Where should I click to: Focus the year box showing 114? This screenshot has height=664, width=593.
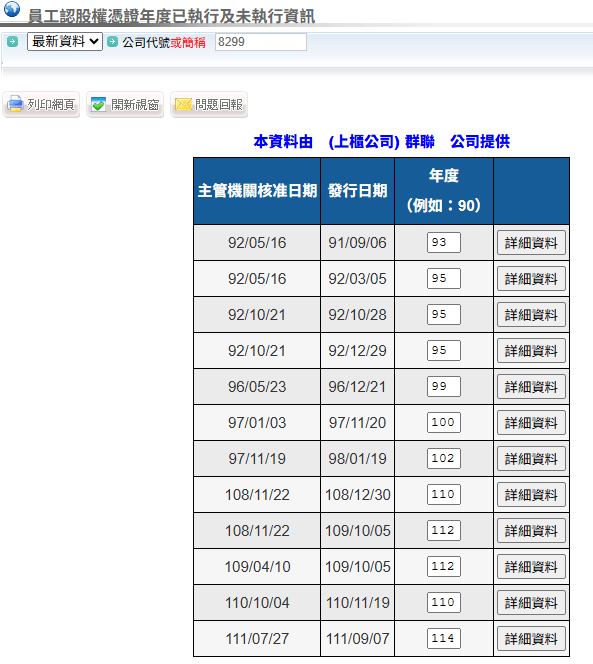click(x=443, y=638)
